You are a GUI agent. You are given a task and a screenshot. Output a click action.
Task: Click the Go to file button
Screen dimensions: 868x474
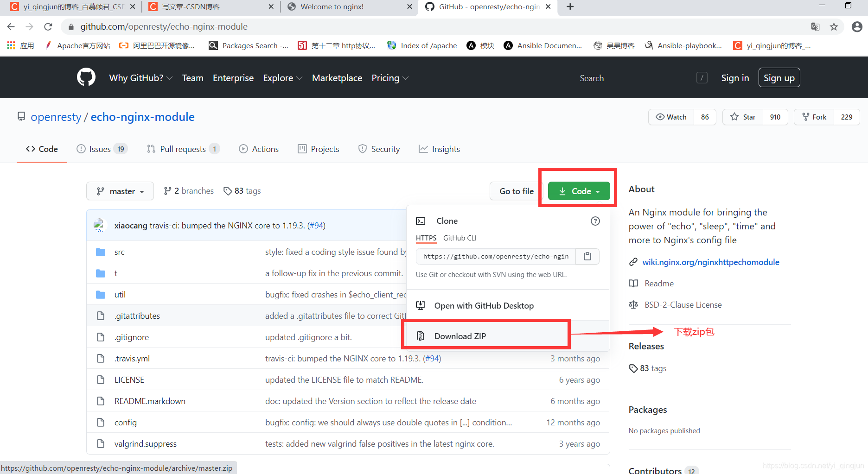pyautogui.click(x=517, y=191)
